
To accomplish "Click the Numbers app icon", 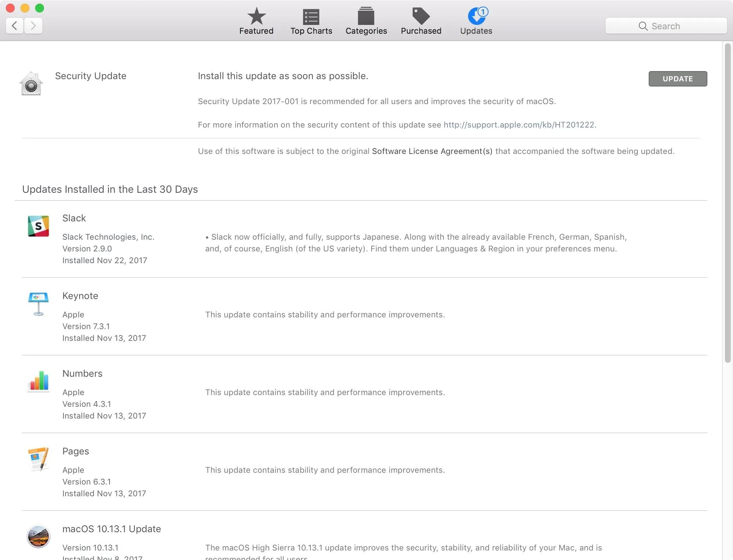I will [x=38, y=381].
